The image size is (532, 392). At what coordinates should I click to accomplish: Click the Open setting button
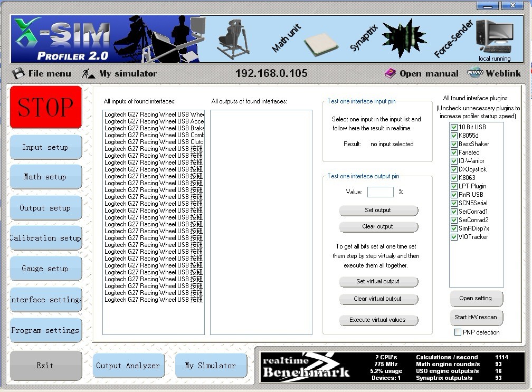[476, 299]
